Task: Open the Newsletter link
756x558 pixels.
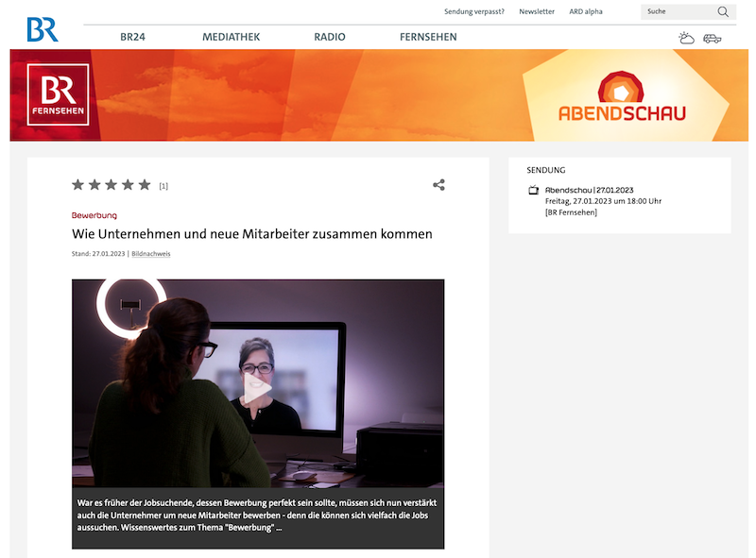Action: [x=537, y=11]
